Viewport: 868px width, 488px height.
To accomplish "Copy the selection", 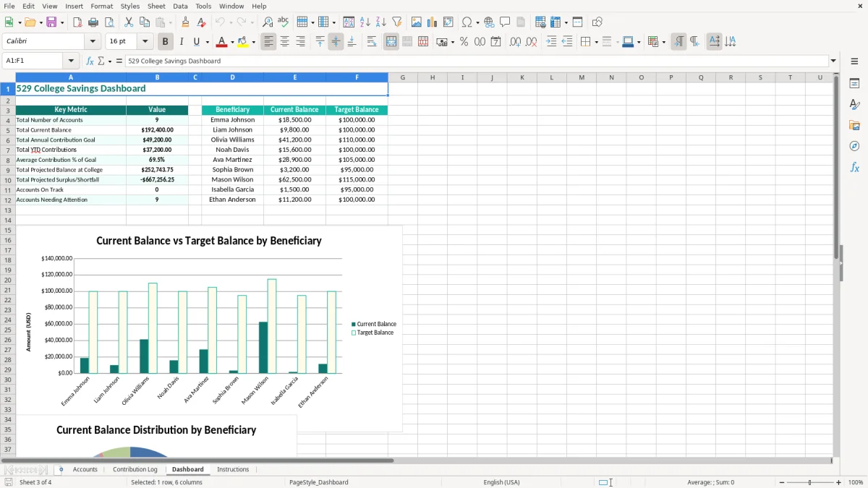I will click(x=145, y=22).
